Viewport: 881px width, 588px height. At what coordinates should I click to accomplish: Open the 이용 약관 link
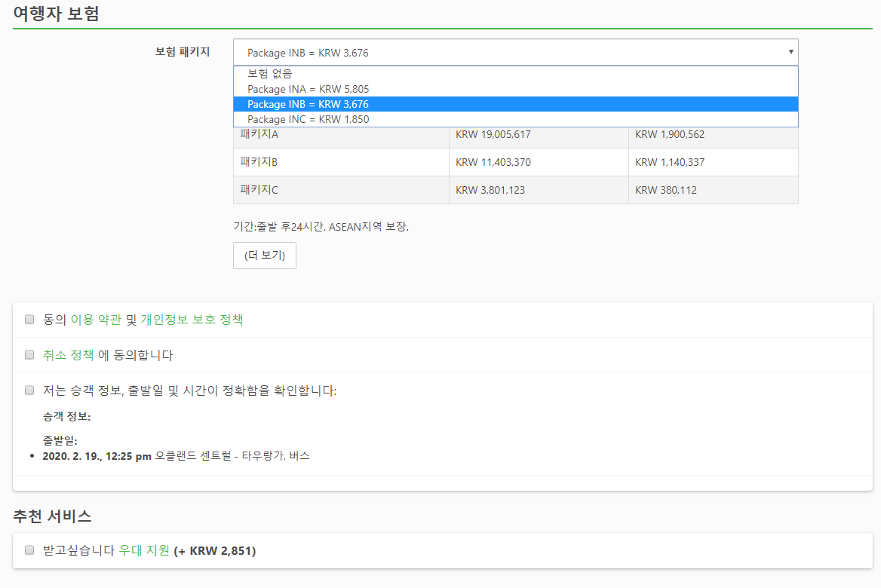pos(96,320)
